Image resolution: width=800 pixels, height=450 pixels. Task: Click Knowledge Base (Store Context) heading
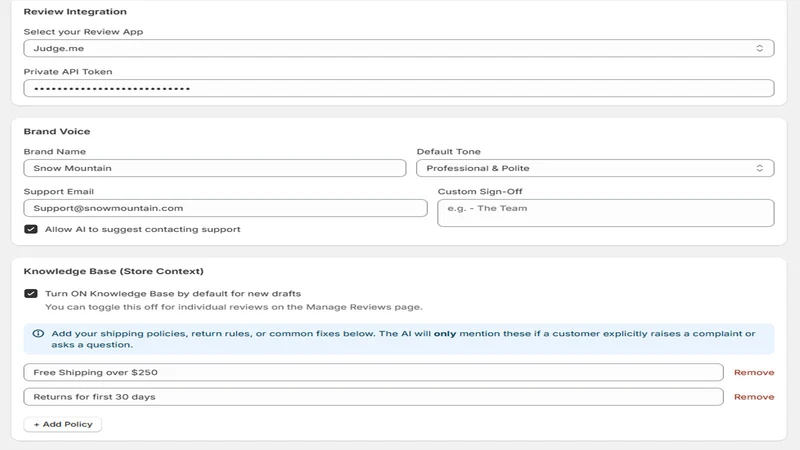(x=113, y=271)
